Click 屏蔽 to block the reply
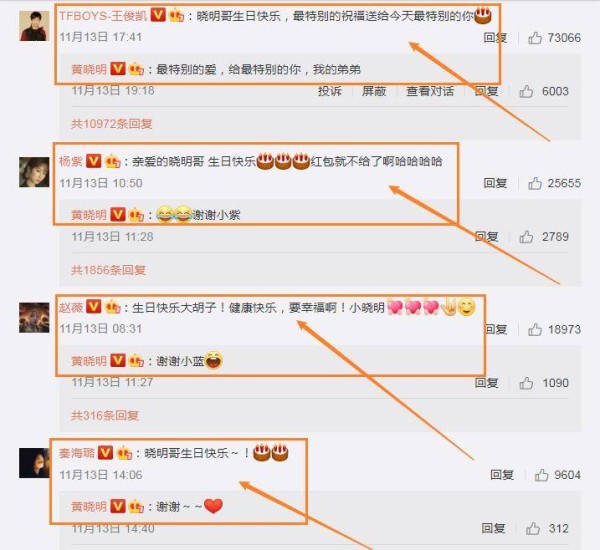 point(374,91)
